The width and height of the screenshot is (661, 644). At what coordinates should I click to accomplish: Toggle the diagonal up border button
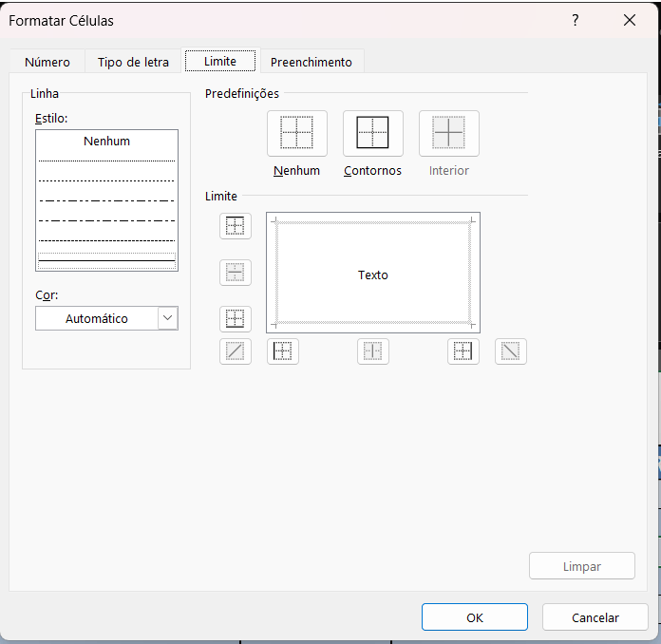pos(236,351)
